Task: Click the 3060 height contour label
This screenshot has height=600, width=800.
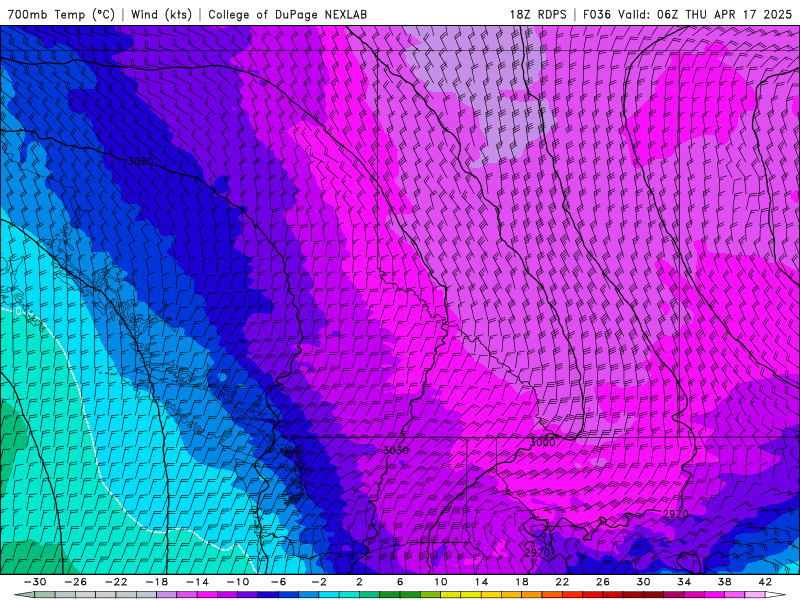Action: [x=140, y=161]
